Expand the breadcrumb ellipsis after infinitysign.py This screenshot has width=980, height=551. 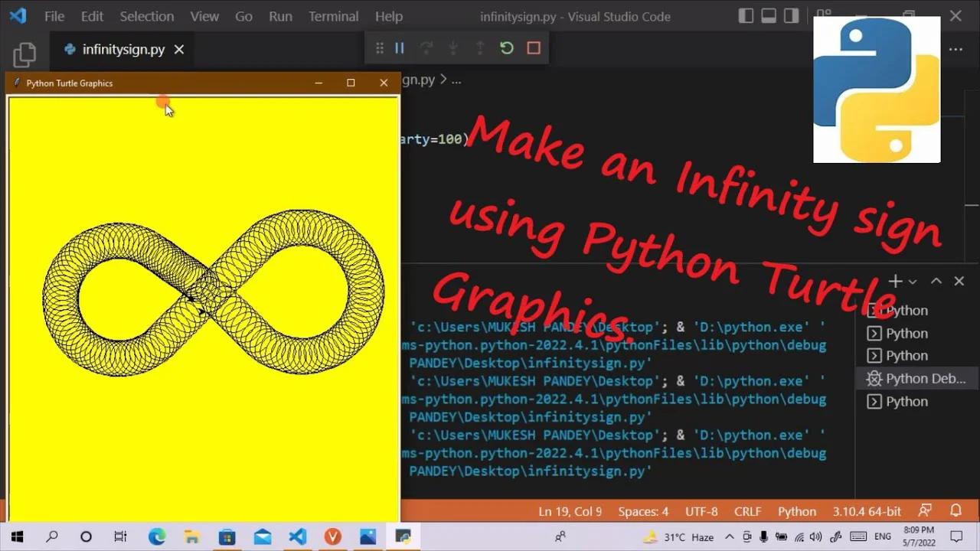coord(457,80)
